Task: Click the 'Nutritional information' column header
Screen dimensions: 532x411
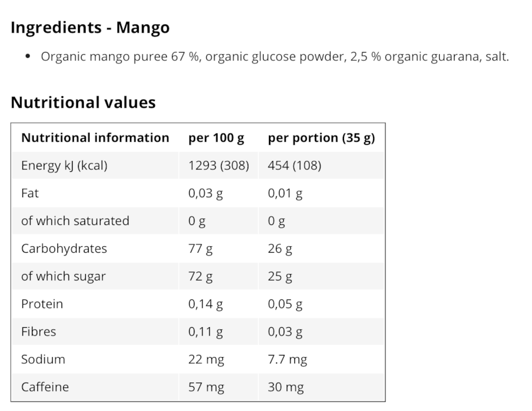Action: [95, 138]
